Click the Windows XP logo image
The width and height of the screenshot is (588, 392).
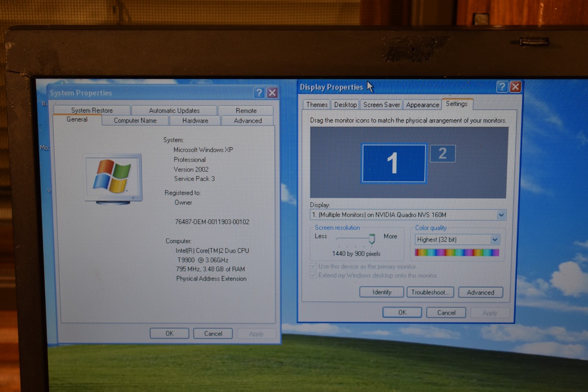(x=114, y=179)
